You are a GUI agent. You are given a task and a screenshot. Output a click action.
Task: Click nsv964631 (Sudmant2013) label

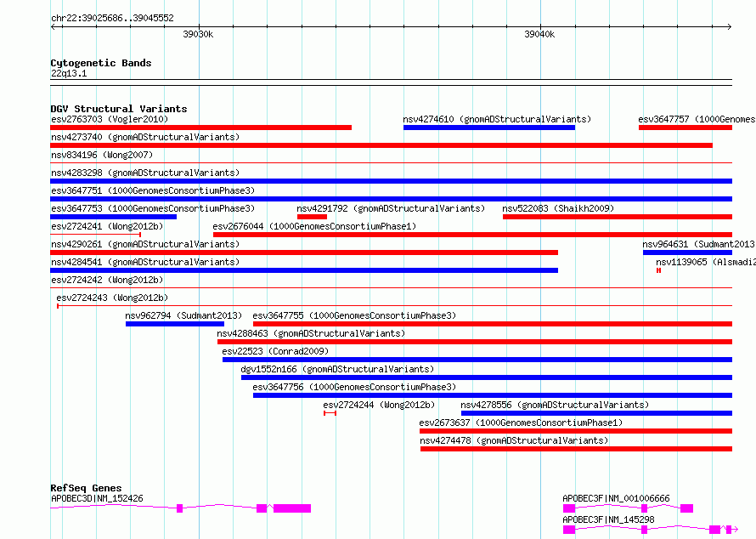coord(698,244)
